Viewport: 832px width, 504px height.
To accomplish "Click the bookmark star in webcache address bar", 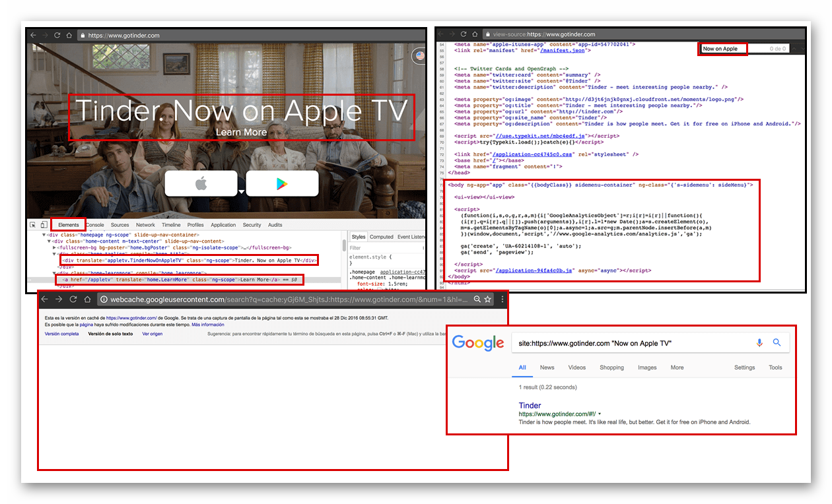I will (x=488, y=299).
